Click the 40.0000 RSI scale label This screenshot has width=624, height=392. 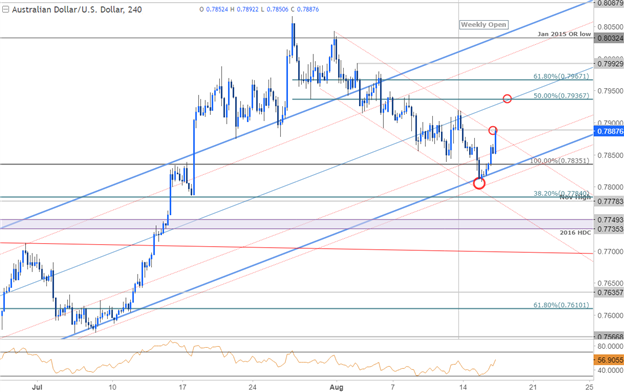[x=610, y=371]
